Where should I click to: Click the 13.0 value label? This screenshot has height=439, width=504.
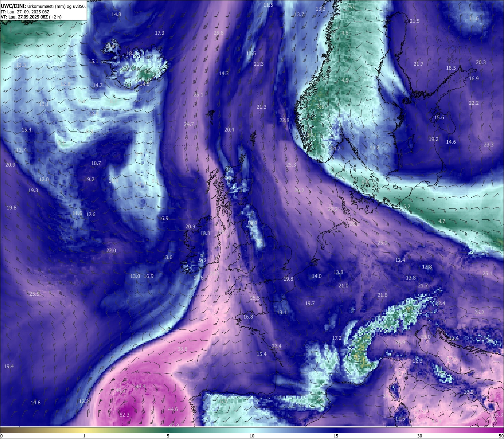tap(135, 276)
